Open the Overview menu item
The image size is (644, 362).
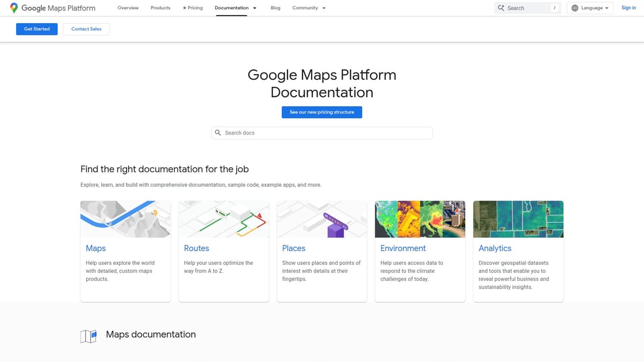128,8
